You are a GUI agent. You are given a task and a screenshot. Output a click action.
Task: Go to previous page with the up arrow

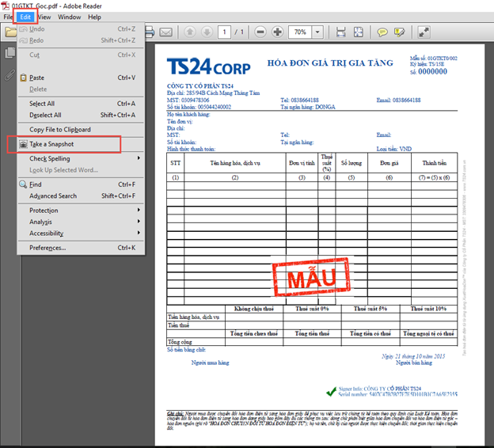point(190,32)
